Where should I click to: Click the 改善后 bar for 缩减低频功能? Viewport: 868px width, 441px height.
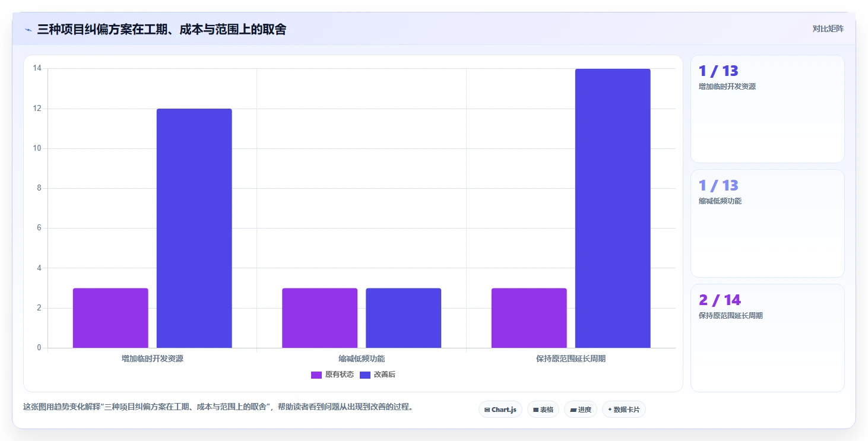pos(404,318)
